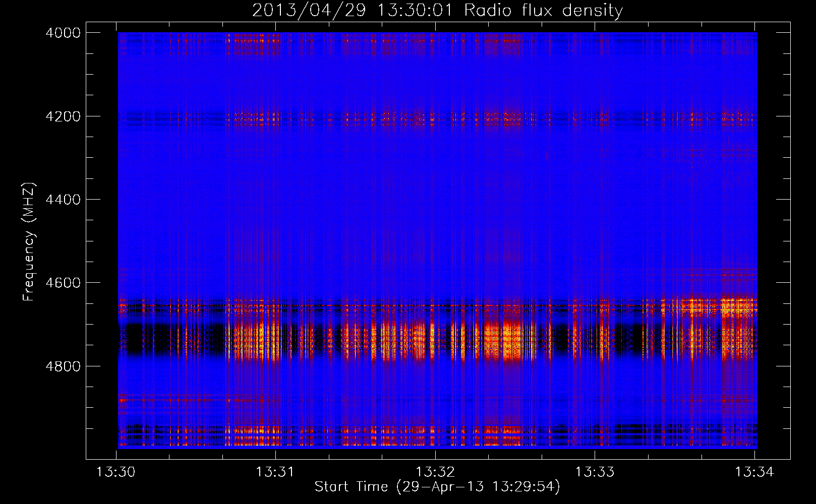Click the 4000 frequency tick label
The width and height of the screenshot is (816, 504).
[x=63, y=33]
